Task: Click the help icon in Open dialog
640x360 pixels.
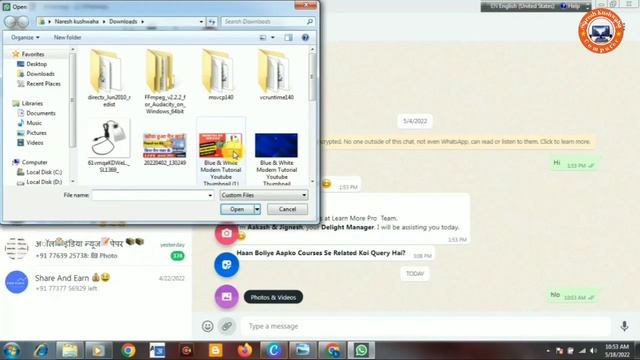Action: tap(305, 38)
